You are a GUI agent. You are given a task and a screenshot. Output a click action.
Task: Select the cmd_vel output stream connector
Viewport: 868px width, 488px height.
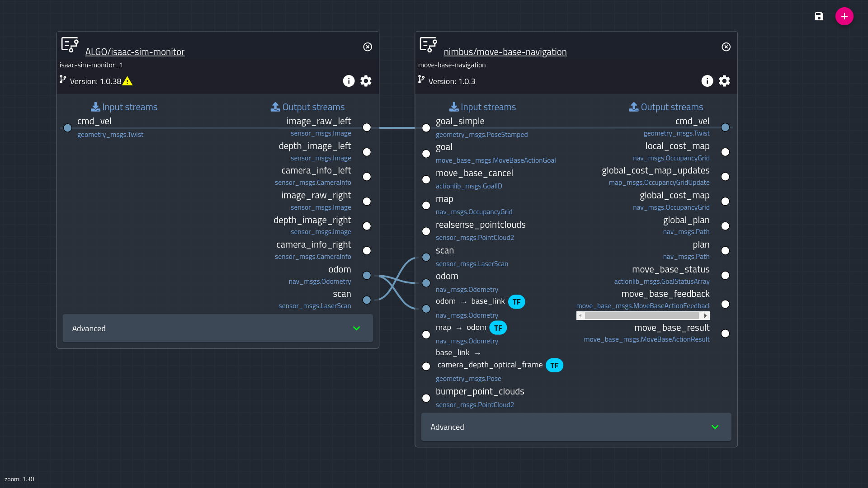tap(726, 127)
